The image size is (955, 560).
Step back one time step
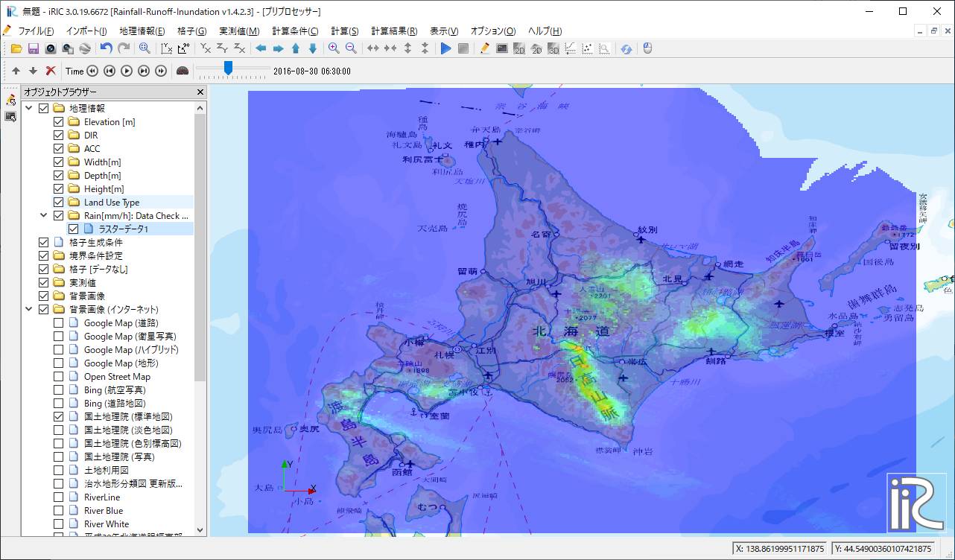coord(110,71)
